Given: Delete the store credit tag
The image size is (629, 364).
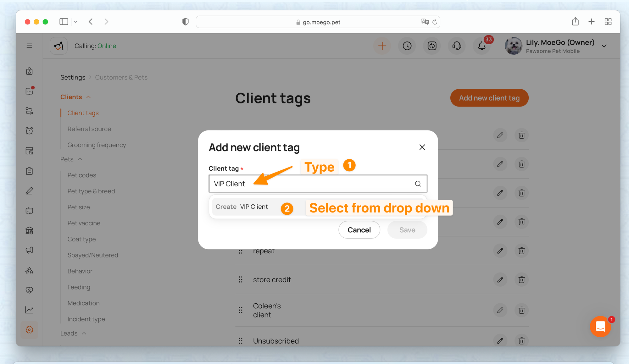Looking at the screenshot, I should (x=521, y=280).
